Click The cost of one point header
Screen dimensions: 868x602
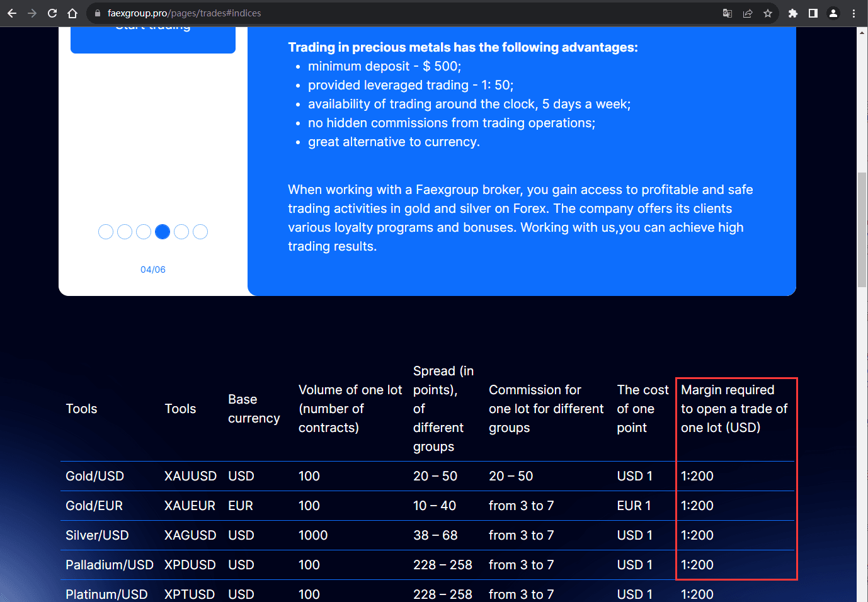[642, 409]
